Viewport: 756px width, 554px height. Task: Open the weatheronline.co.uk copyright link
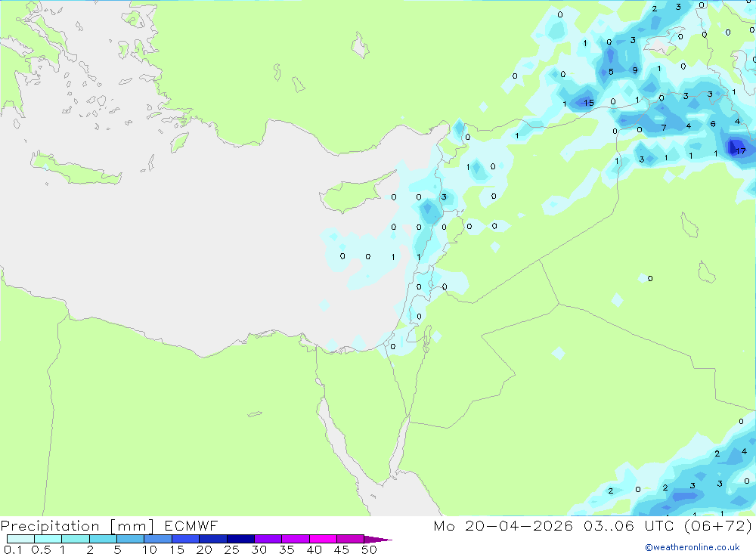click(692, 547)
